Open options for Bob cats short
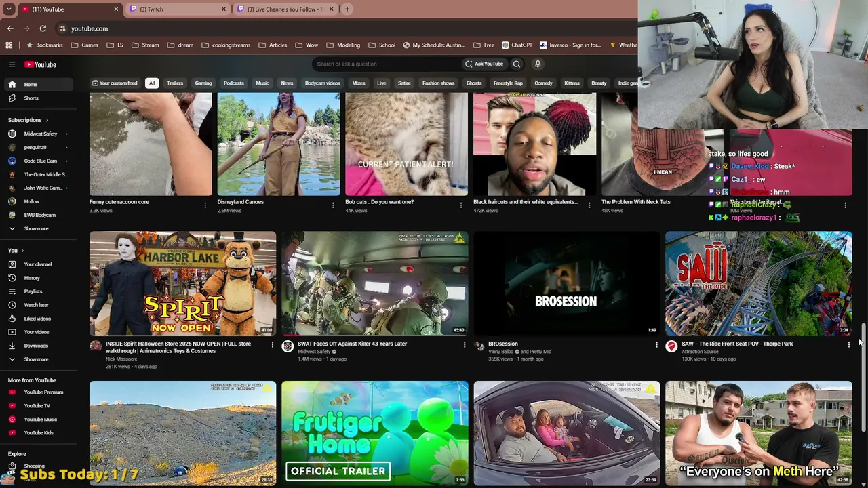Screen dimensions: 868x488 461,205
